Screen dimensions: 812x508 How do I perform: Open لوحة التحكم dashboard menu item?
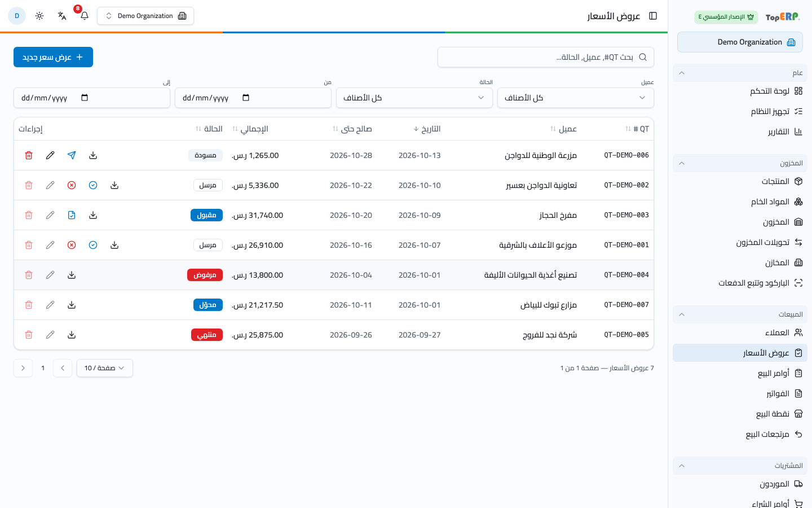tap(740, 91)
